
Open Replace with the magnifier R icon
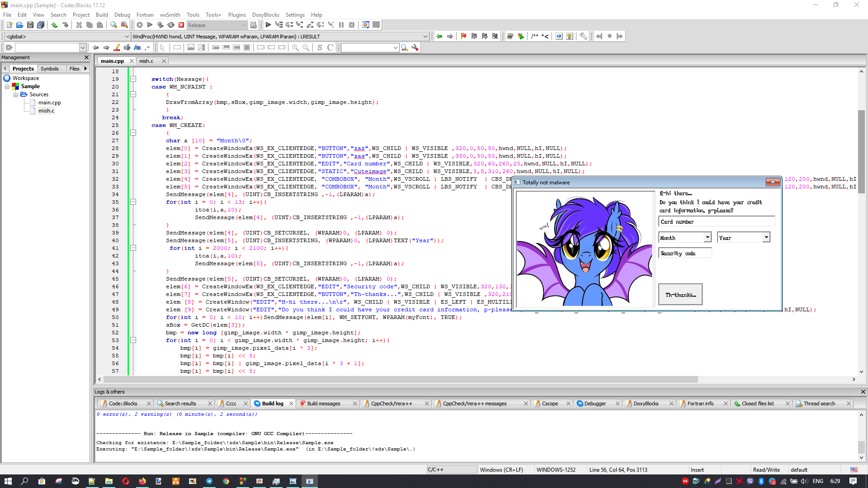[x=124, y=25]
